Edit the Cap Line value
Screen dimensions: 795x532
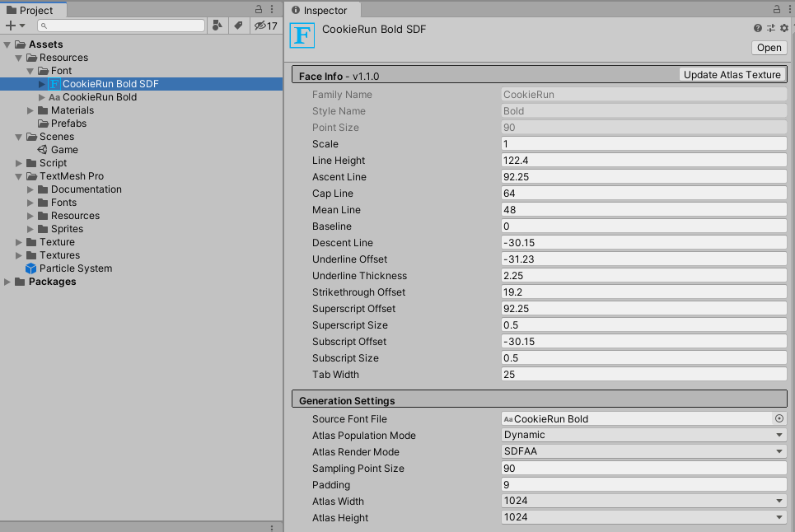pos(644,193)
